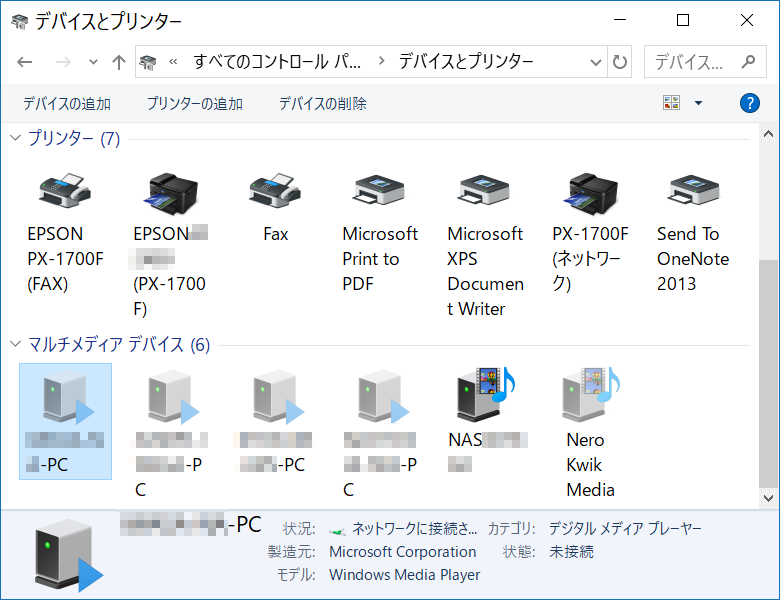Click the マルチメディア デバイス (6) header text

(118, 344)
